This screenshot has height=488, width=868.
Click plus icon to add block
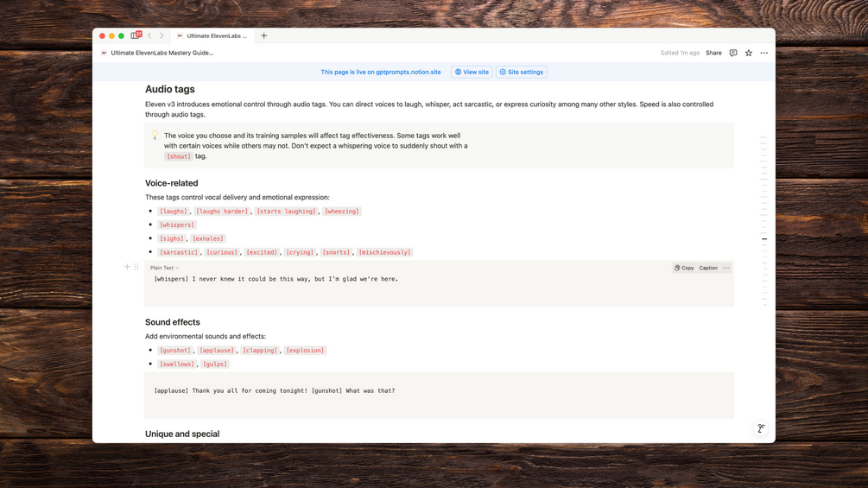(127, 267)
